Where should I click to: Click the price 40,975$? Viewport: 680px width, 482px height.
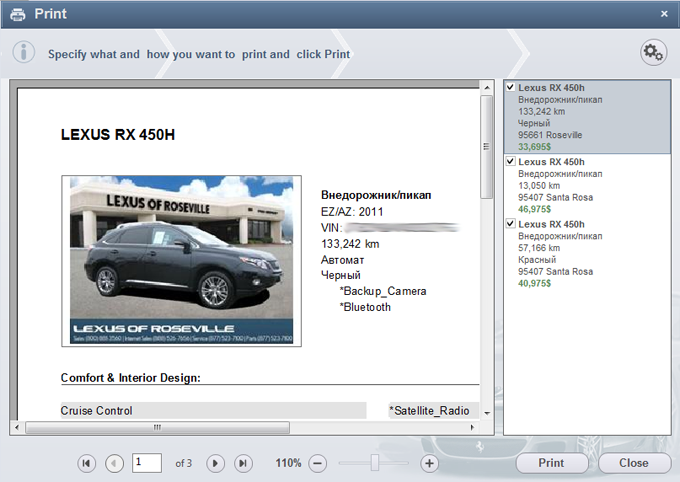click(534, 283)
